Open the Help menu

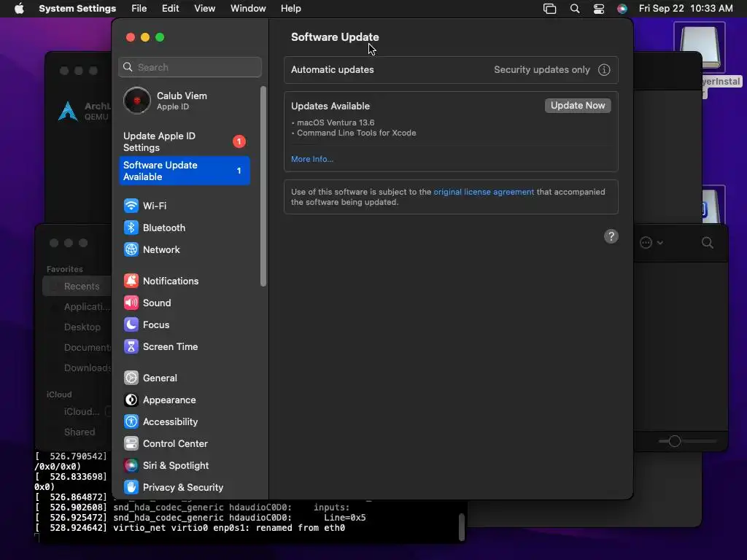290,9
